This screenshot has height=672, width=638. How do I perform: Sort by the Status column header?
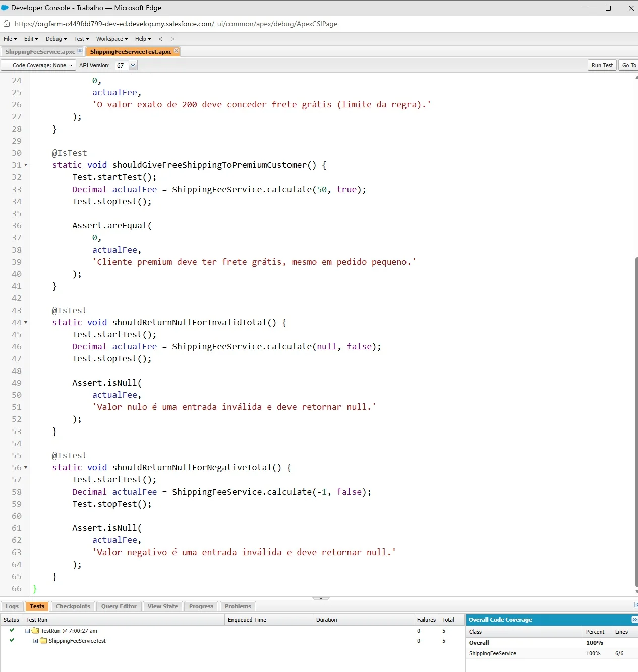pyautogui.click(x=11, y=620)
